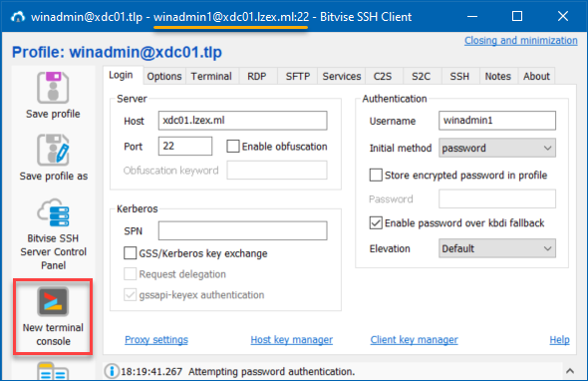This screenshot has height=381, width=588.
Task: Click the partially visible SFTP window icon below terminal console
Action: click(x=53, y=371)
